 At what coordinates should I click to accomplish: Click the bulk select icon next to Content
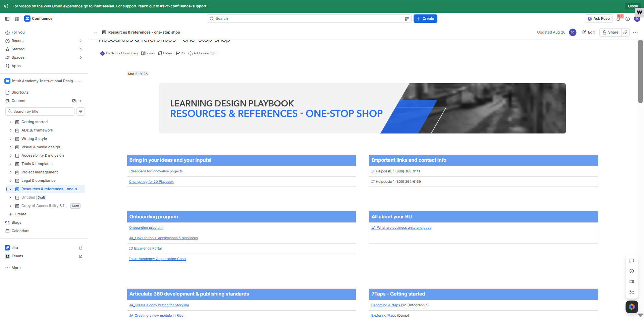pyautogui.click(x=74, y=101)
